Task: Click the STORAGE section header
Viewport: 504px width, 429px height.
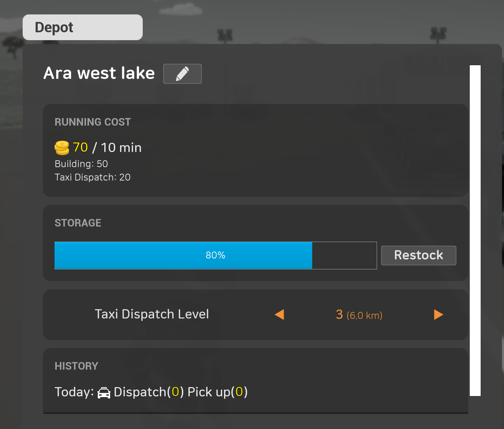Action: [x=78, y=223]
